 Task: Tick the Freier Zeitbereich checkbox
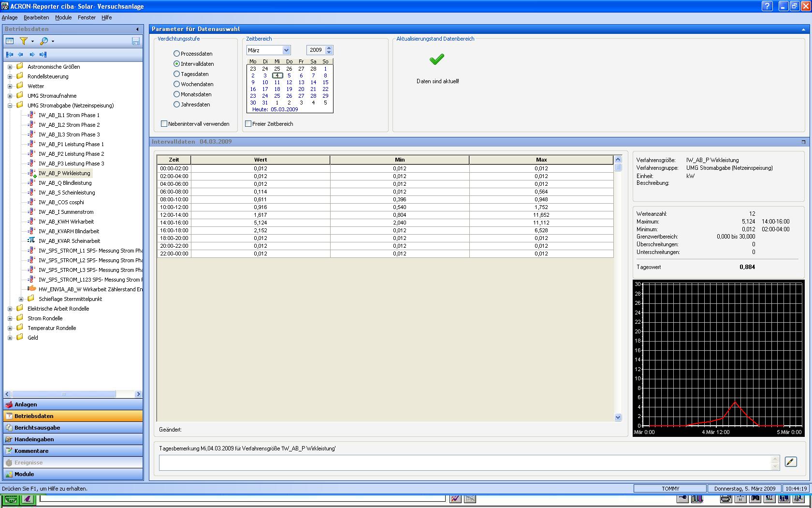tap(248, 124)
